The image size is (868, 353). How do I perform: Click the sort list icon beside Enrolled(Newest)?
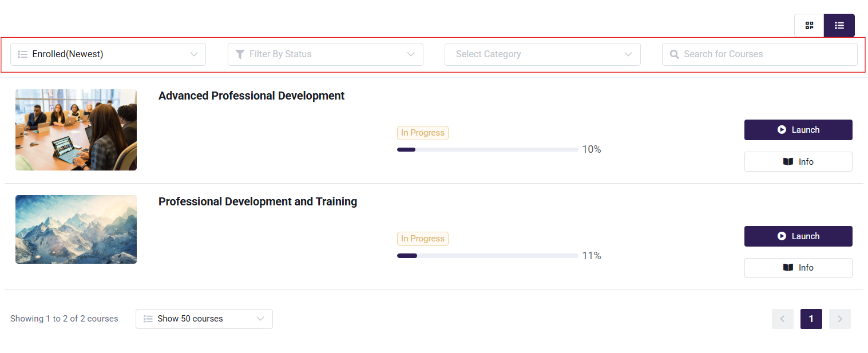pyautogui.click(x=23, y=54)
